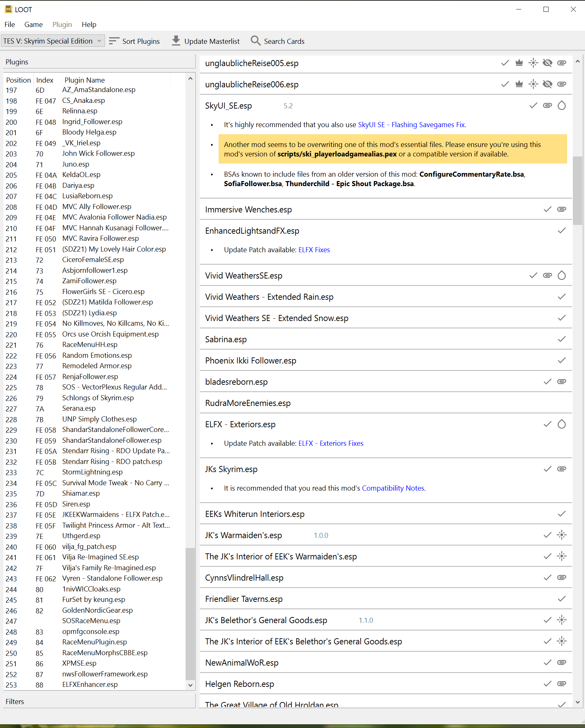
Task: Click the crown icon on unglaublicheReise005.esp card
Action: 519,63
